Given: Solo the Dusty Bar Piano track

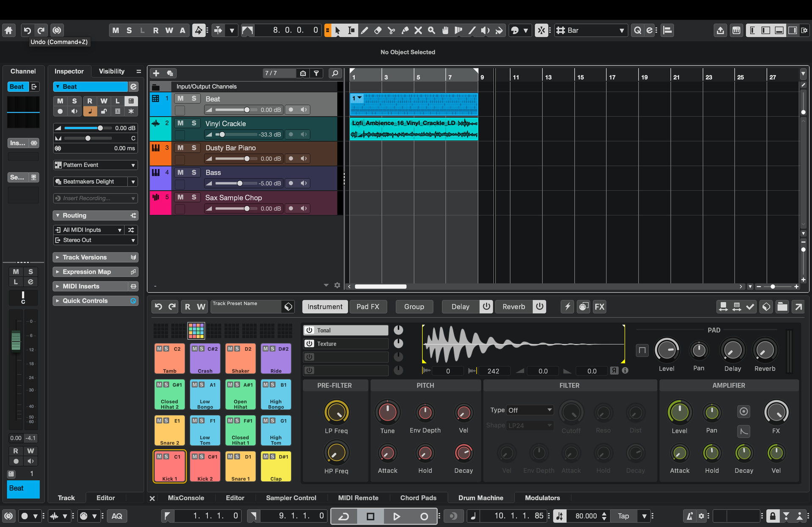Looking at the screenshot, I should [194, 147].
